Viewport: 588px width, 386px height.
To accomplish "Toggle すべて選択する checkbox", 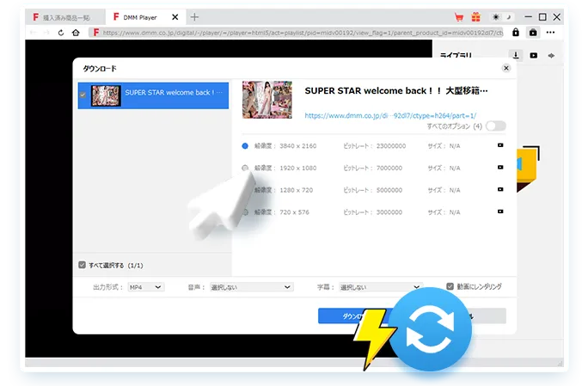I will [x=83, y=265].
